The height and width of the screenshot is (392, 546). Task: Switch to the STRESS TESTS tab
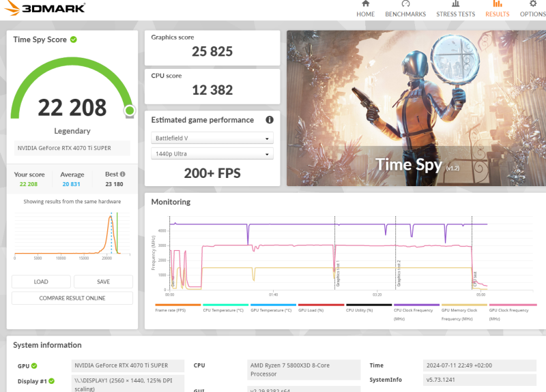[455, 14]
